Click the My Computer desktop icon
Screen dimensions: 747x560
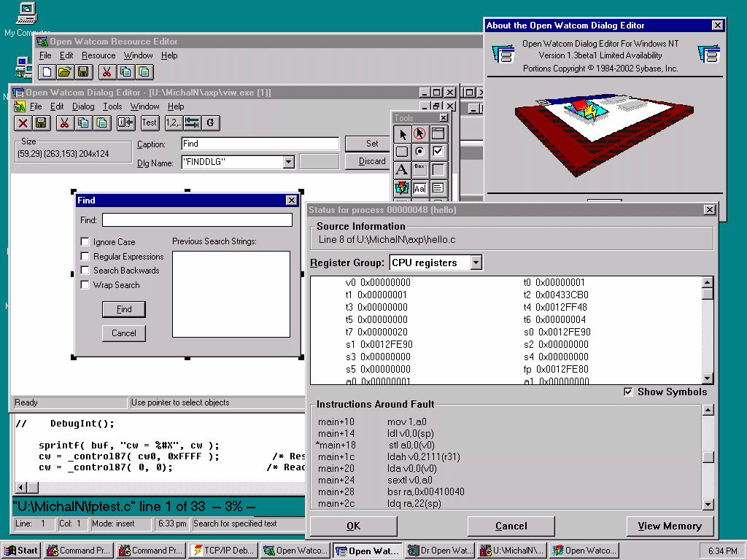(26, 19)
